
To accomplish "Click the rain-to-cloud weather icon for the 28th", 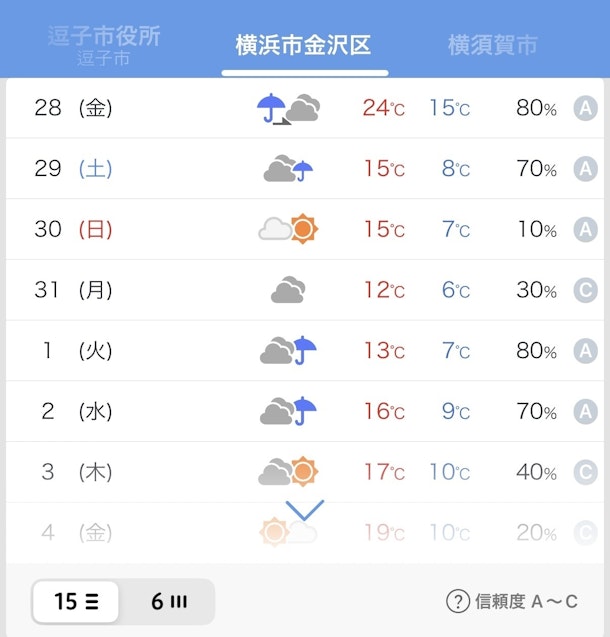I will [288, 108].
